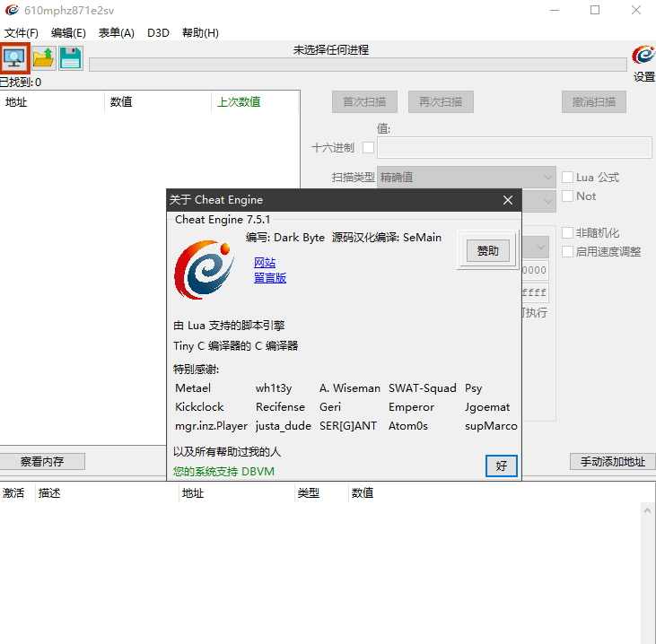
Task: Enable the 非随机化 checkbox
Action: click(x=567, y=233)
